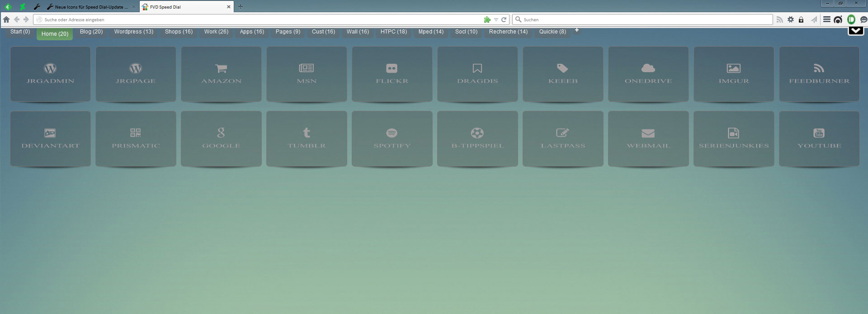Click the padlock extension icon in toolbar
The image size is (868, 314).
point(801,20)
